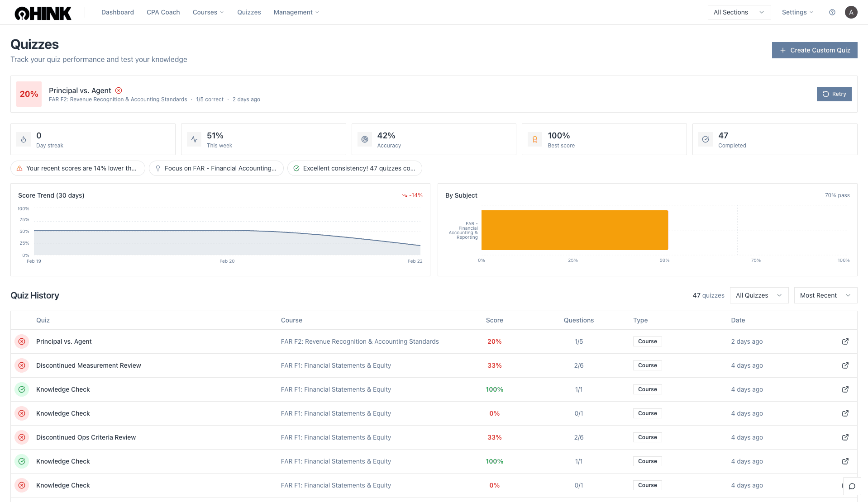The width and height of the screenshot is (868, 502).
Task: Click the HINK logo
Action: point(42,12)
